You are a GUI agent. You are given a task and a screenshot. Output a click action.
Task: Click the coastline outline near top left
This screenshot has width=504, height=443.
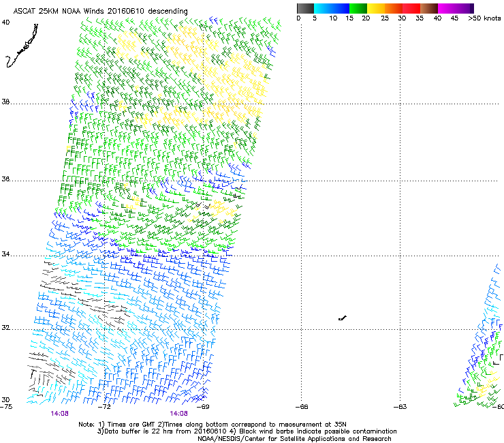(22, 46)
